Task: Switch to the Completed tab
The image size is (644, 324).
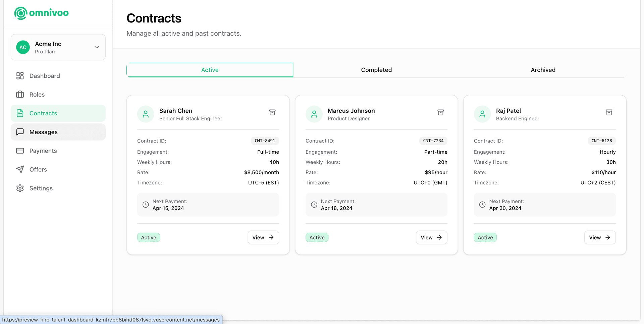Action: click(x=376, y=70)
